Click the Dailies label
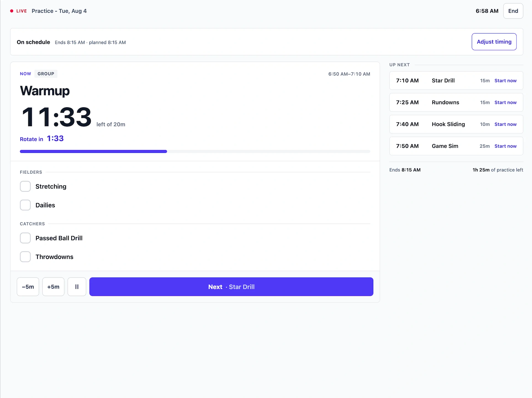Screen dimensions: 532x398 [45, 205]
